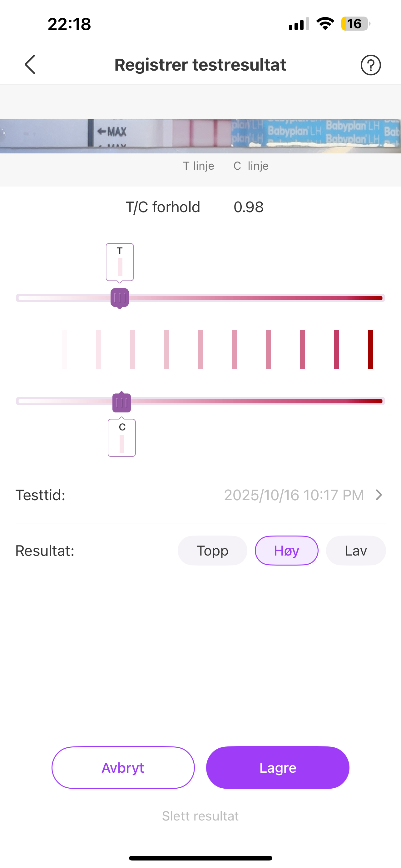
Task: Select the Topp result option
Action: (x=212, y=551)
